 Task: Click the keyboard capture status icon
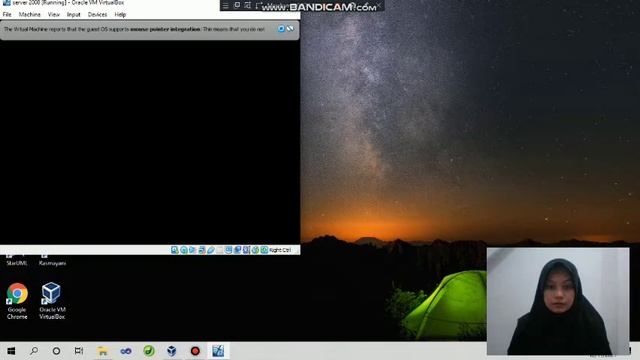[264, 250]
